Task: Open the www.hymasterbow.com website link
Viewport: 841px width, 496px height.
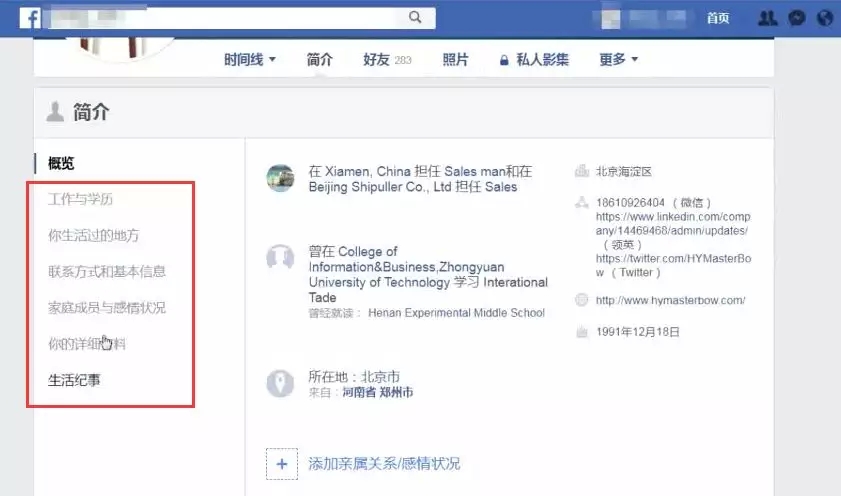Action: (x=670, y=300)
